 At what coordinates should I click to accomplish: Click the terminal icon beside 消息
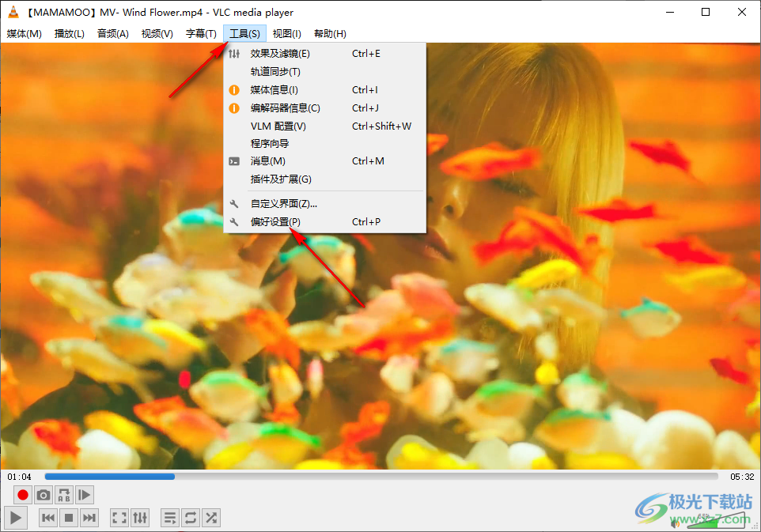(234, 161)
